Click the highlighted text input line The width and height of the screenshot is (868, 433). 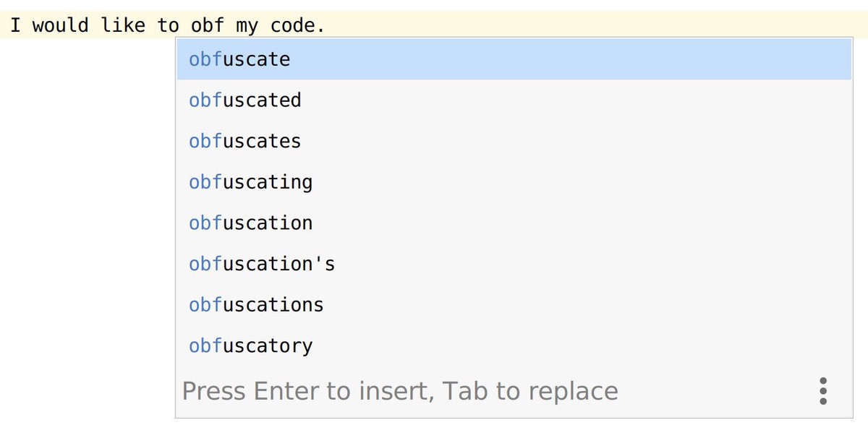pos(434,25)
